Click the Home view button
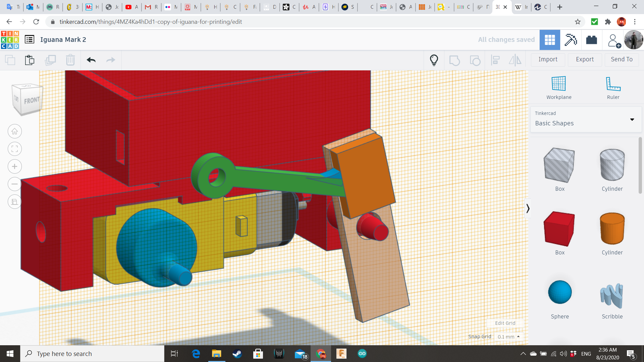This screenshot has width=644, height=362. [15, 131]
